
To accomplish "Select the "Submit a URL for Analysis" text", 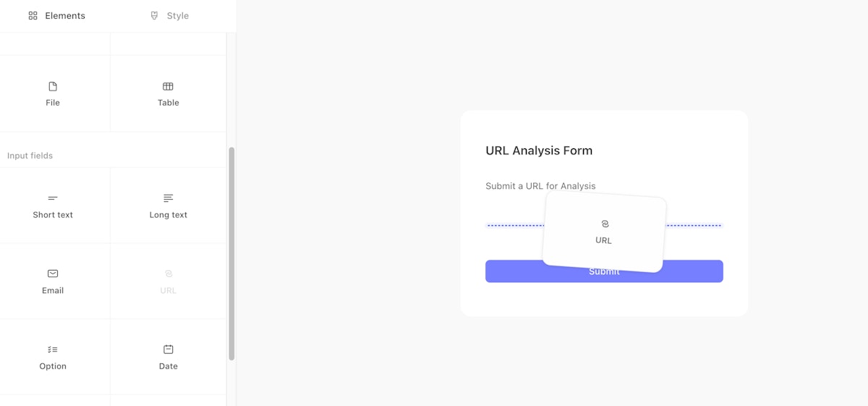I will (540, 186).
